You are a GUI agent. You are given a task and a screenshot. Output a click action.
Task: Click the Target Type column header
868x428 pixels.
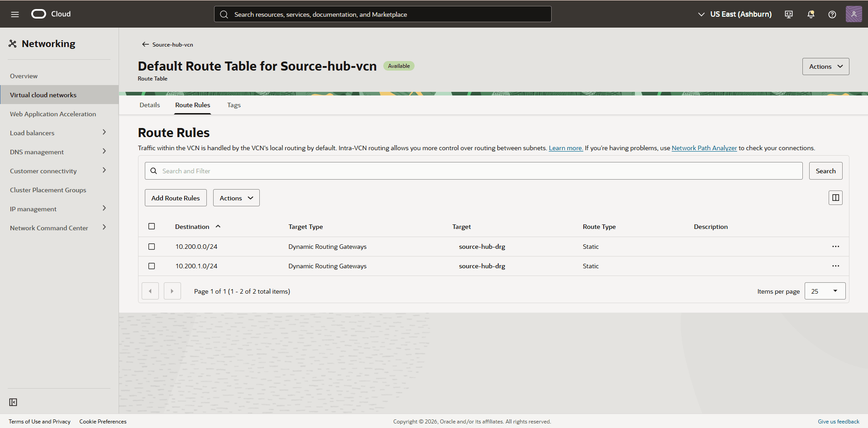click(305, 227)
